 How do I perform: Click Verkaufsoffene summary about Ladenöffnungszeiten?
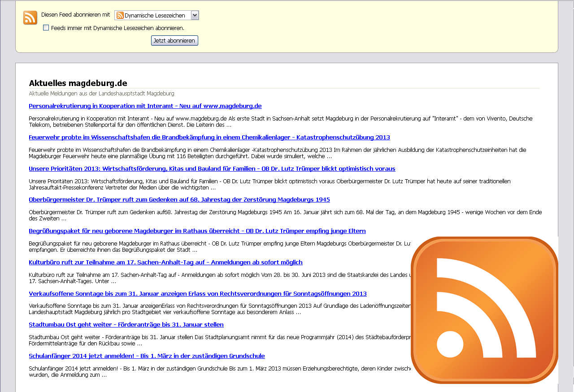click(220, 309)
